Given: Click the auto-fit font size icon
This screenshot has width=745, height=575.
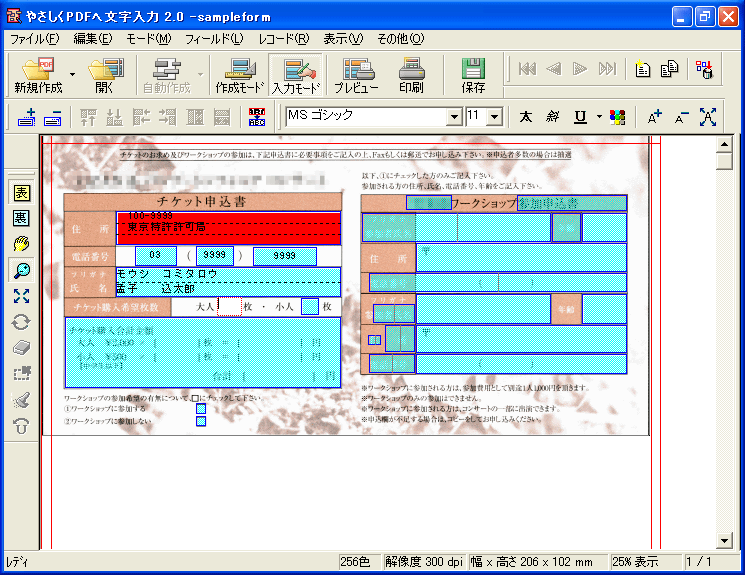Looking at the screenshot, I should tap(708, 117).
